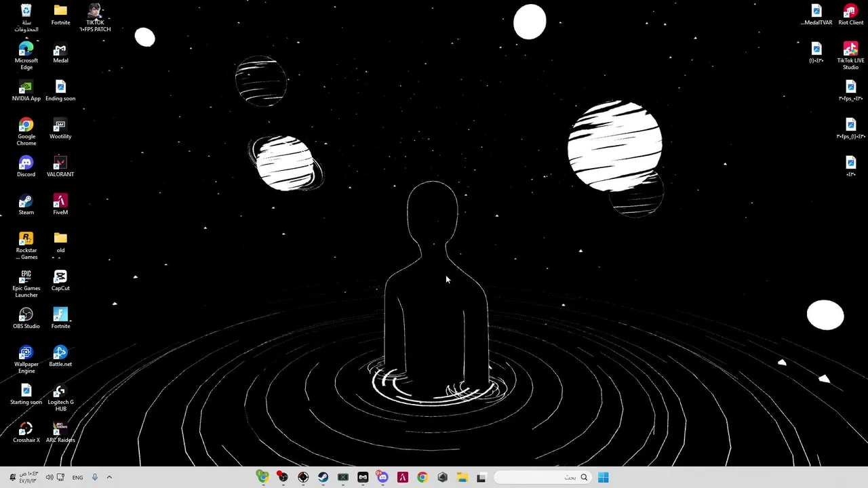Select the Ending soon image file
868x488 pixels.
pos(60,91)
